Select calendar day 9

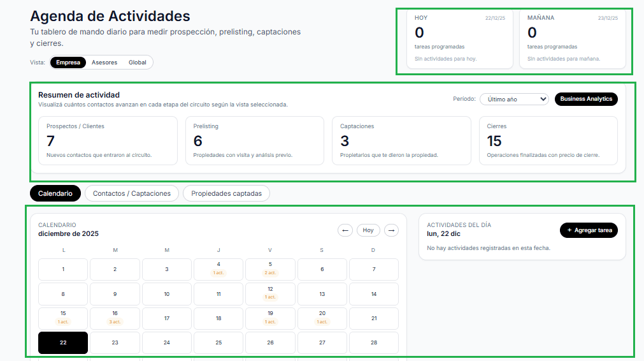(115, 294)
